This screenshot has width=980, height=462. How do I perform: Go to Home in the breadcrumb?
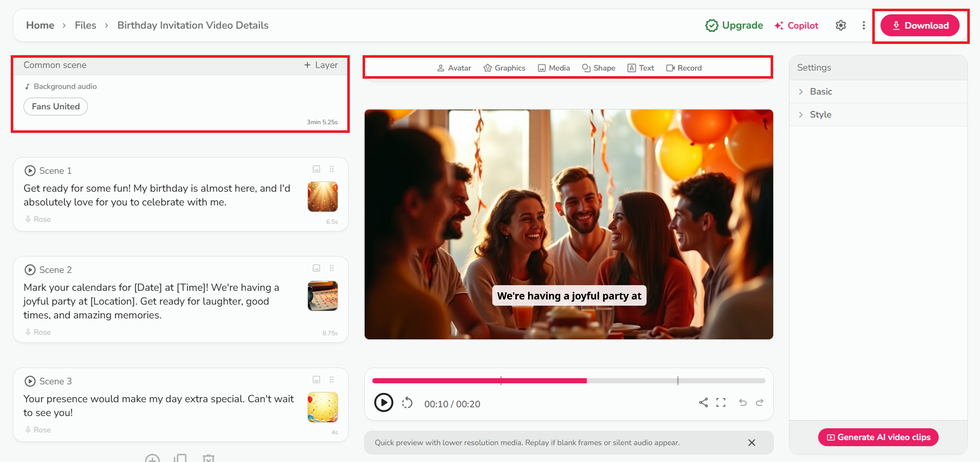pyautogui.click(x=40, y=26)
